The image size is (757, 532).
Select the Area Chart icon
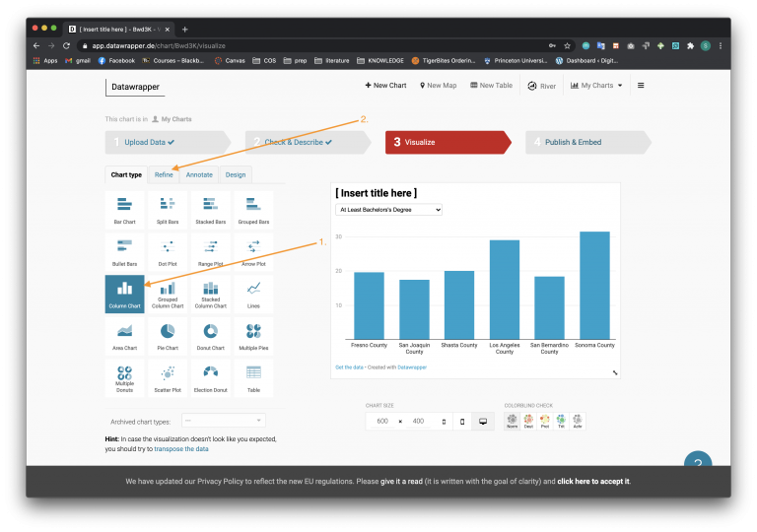[x=124, y=335]
